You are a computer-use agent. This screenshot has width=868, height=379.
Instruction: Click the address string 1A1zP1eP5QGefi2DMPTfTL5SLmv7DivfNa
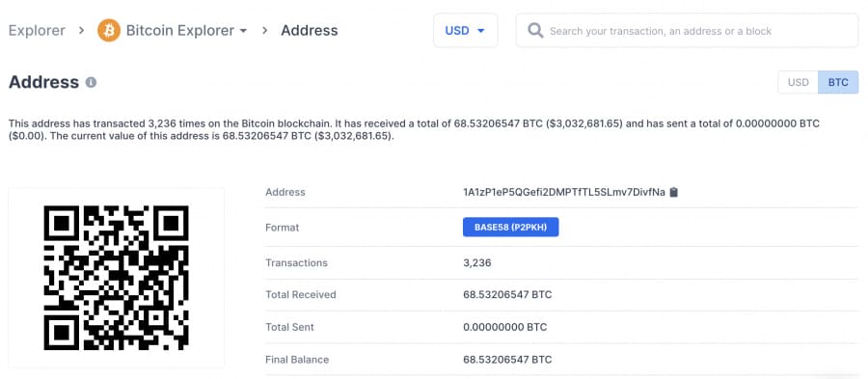tap(564, 193)
